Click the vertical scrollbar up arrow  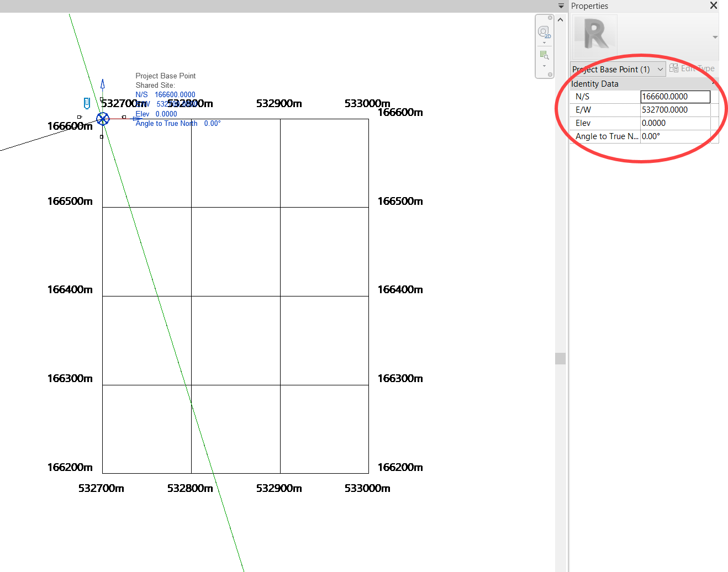[561, 20]
